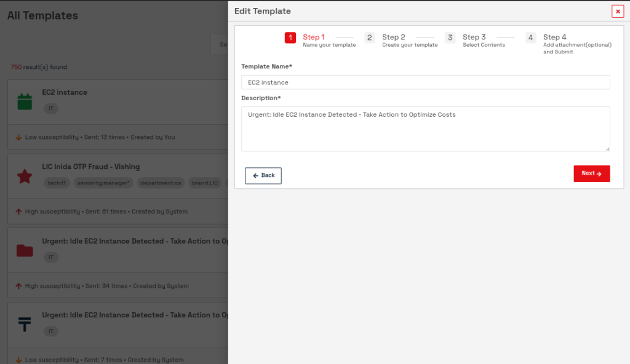Screen dimensions: 630x364
Task: Click the Step 2 number badge
Action: (370, 38)
